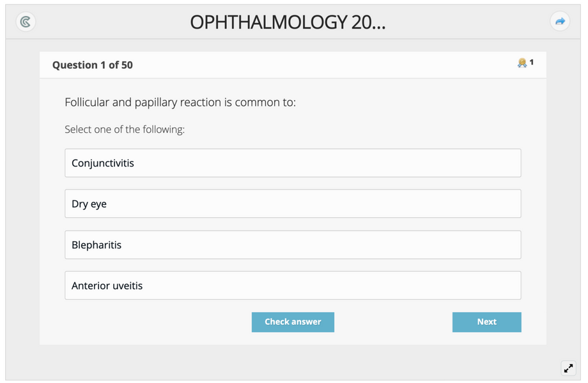
Task: Click the Follicular and papillary reaction question text
Action: click(180, 102)
